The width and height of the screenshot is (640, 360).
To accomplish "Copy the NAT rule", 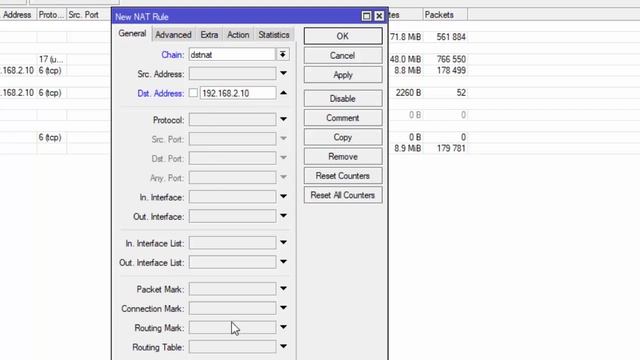I will pos(343,137).
